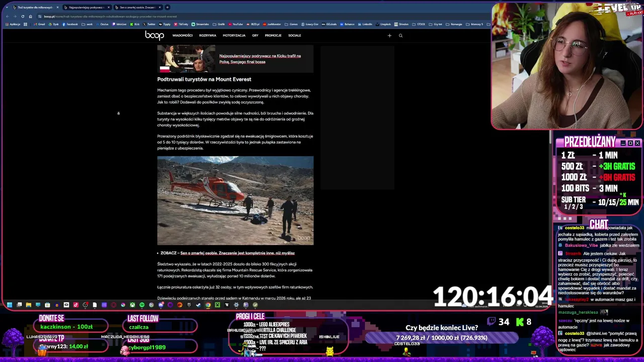Image resolution: width=644 pixels, height=362 pixels.
Task: Close the PRZEDŁUŻANY overlay window
Action: pyautogui.click(x=637, y=143)
